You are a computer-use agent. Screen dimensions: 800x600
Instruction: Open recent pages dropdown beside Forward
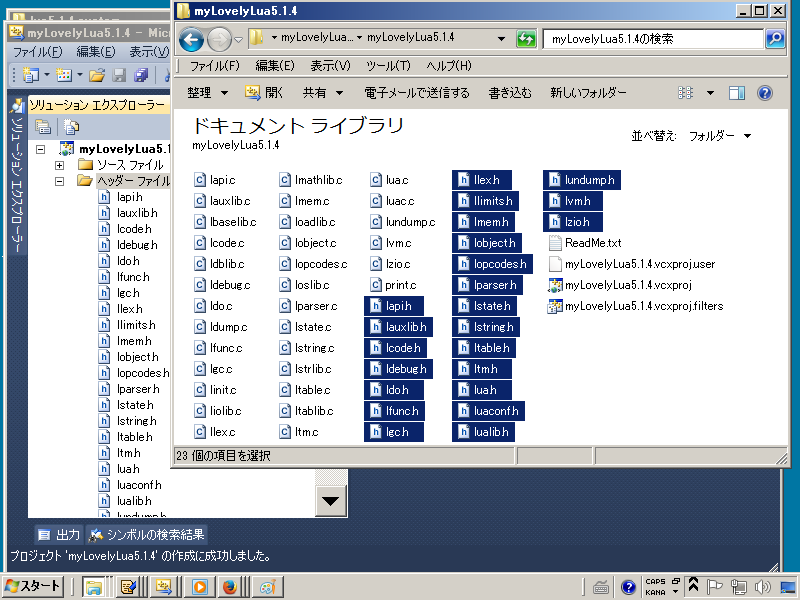click(238, 39)
